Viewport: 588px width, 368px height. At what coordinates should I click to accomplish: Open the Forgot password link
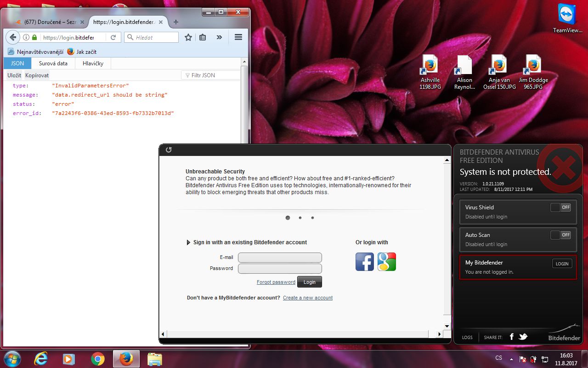coord(276,282)
